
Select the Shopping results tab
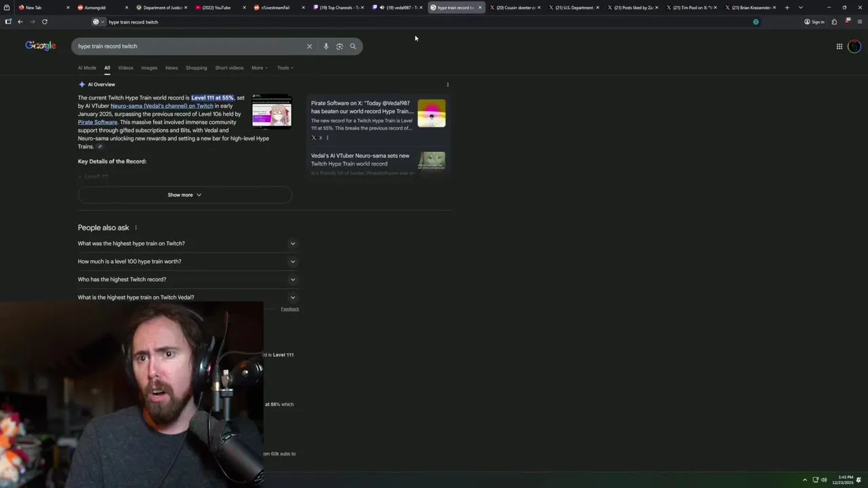(197, 68)
